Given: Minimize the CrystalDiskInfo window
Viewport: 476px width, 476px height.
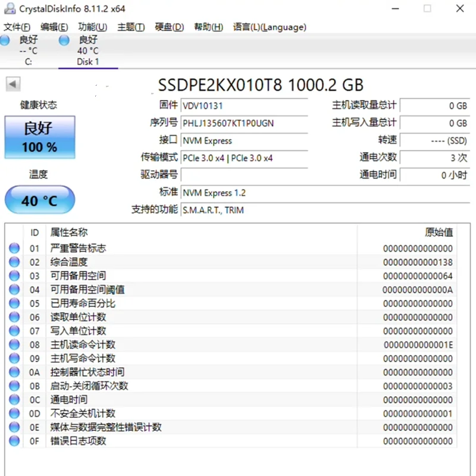Looking at the screenshot, I should click(395, 8).
